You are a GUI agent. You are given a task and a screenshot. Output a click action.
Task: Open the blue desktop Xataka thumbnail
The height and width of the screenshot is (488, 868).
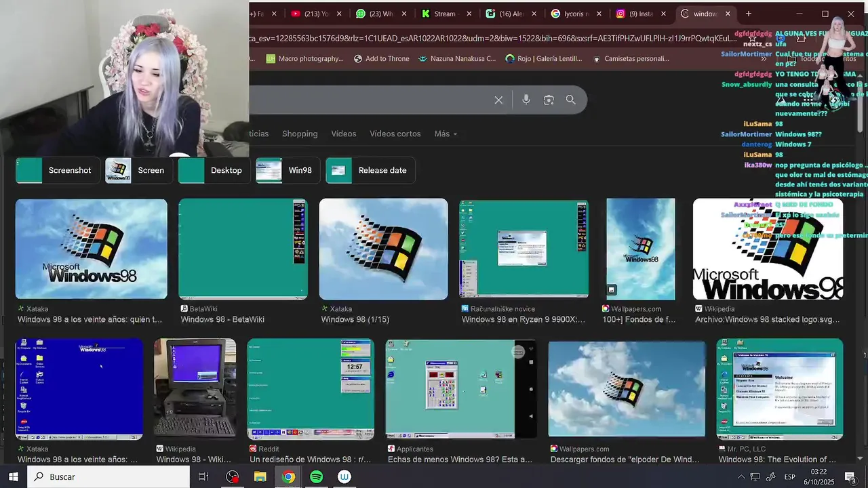[79, 389]
